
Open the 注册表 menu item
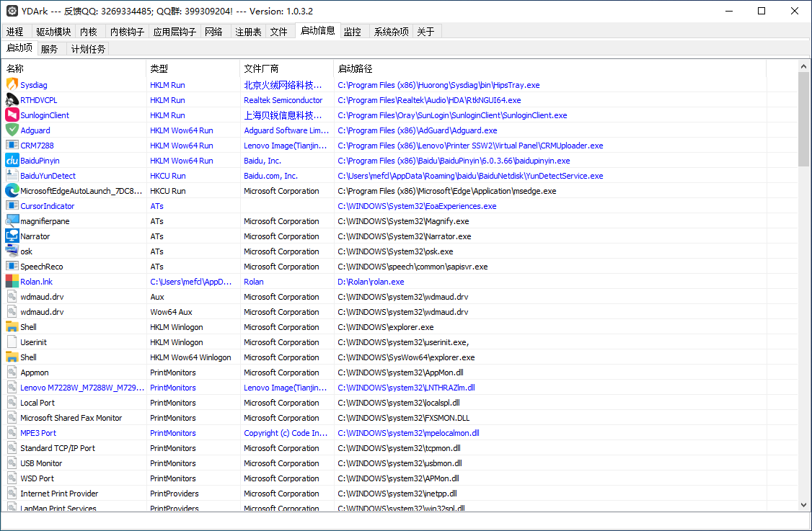[x=248, y=31]
